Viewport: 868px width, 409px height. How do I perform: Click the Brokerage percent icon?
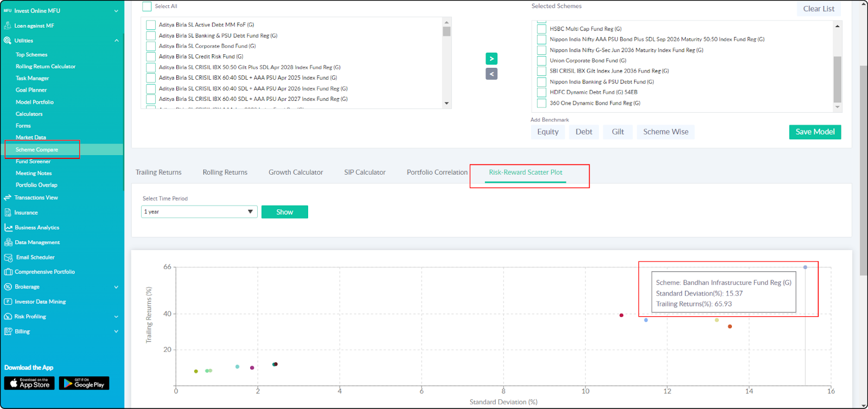8,286
